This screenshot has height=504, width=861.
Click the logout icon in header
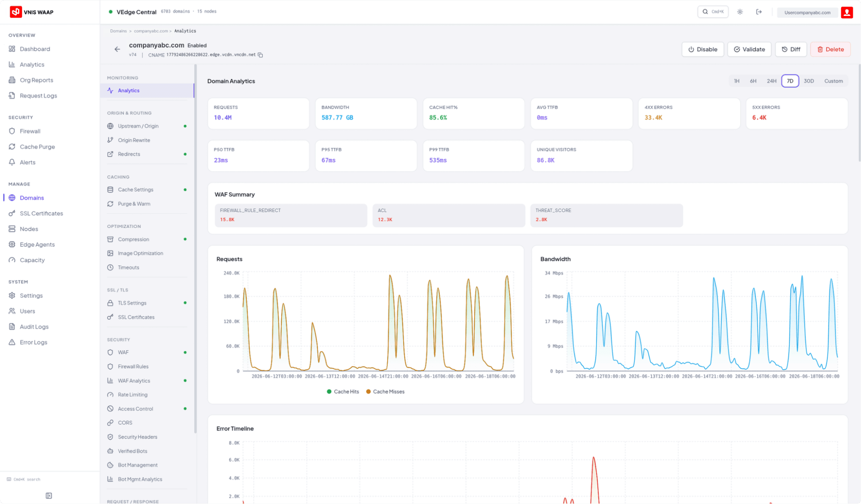click(x=759, y=12)
